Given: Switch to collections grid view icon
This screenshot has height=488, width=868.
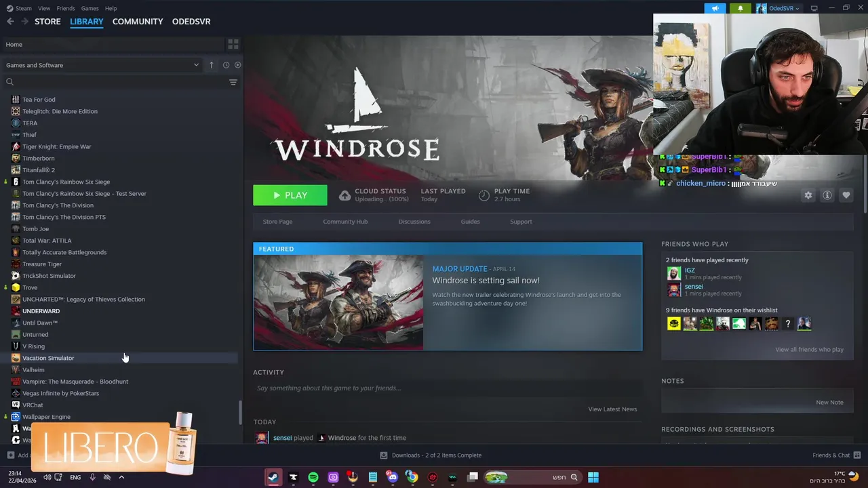Looking at the screenshot, I should 233,44.
